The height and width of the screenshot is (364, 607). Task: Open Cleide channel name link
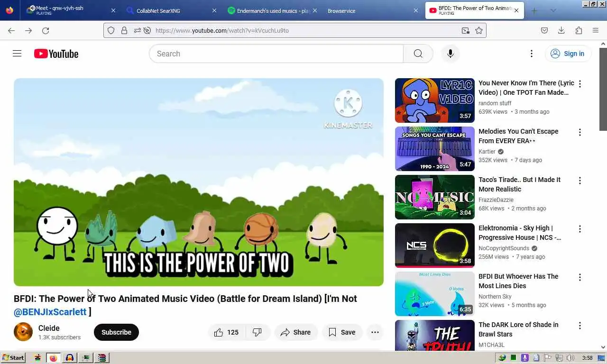coord(49,328)
